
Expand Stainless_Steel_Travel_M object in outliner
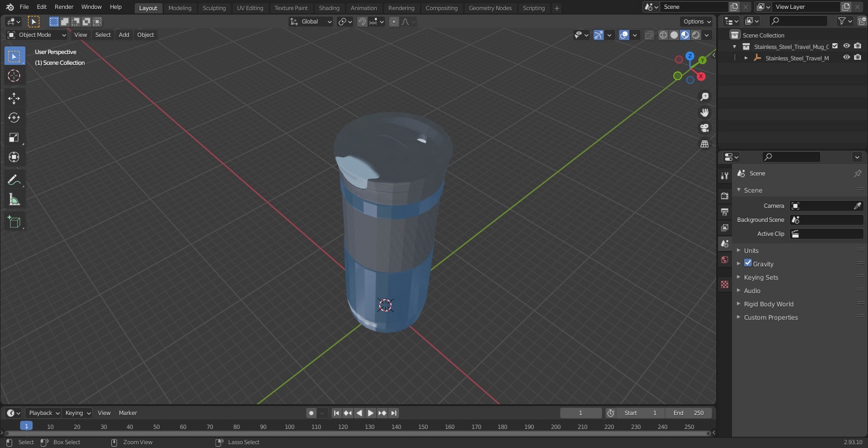coord(746,58)
